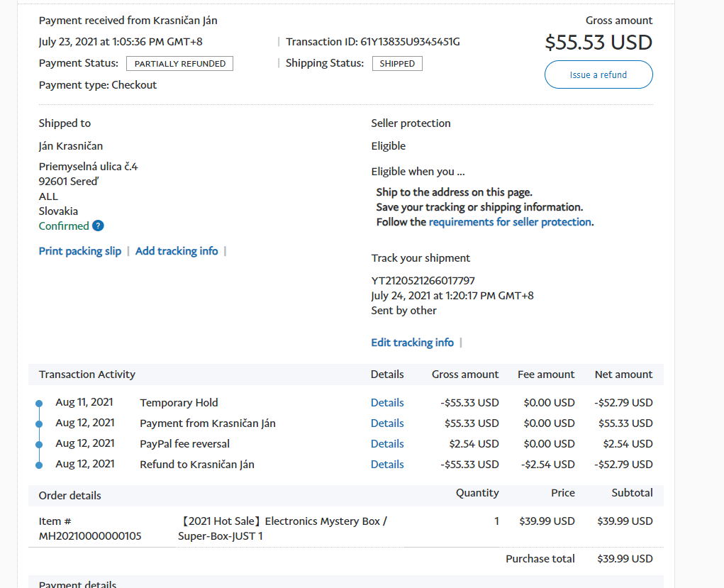Follow the requirements for seller protection link
Image resolution: width=724 pixels, height=588 pixels.
[x=510, y=222]
